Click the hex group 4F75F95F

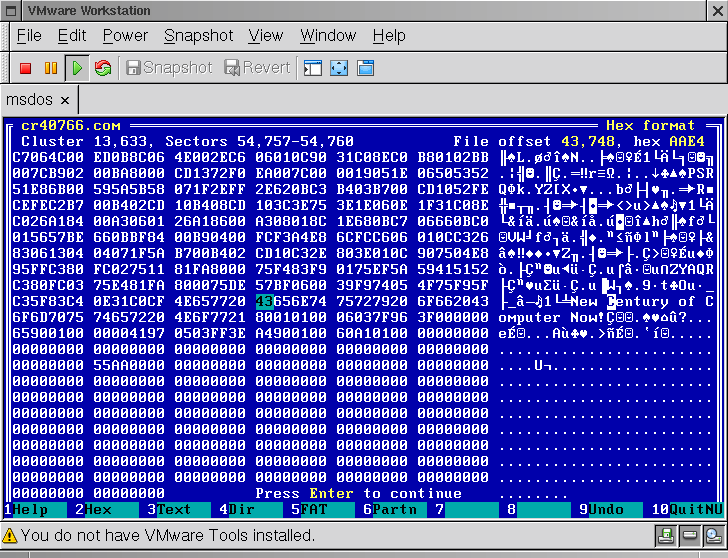click(x=453, y=285)
